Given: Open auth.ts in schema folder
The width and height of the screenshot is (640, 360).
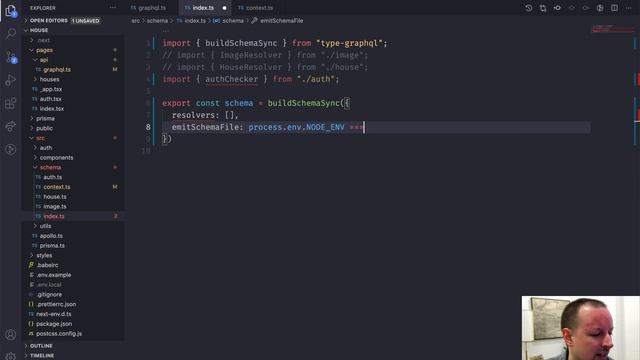Looking at the screenshot, I should (52, 177).
